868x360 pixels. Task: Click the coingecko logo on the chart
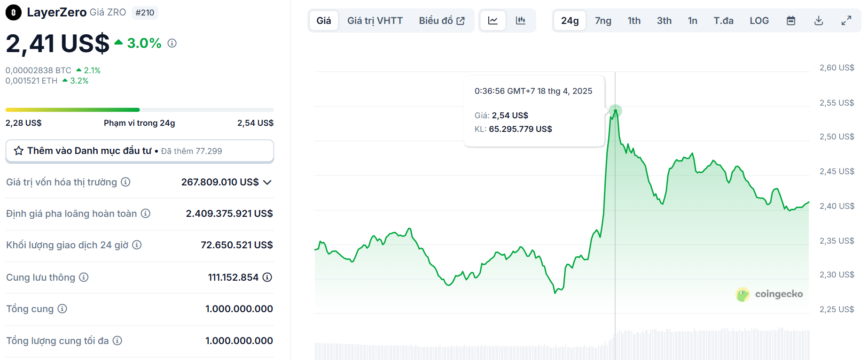point(769,294)
